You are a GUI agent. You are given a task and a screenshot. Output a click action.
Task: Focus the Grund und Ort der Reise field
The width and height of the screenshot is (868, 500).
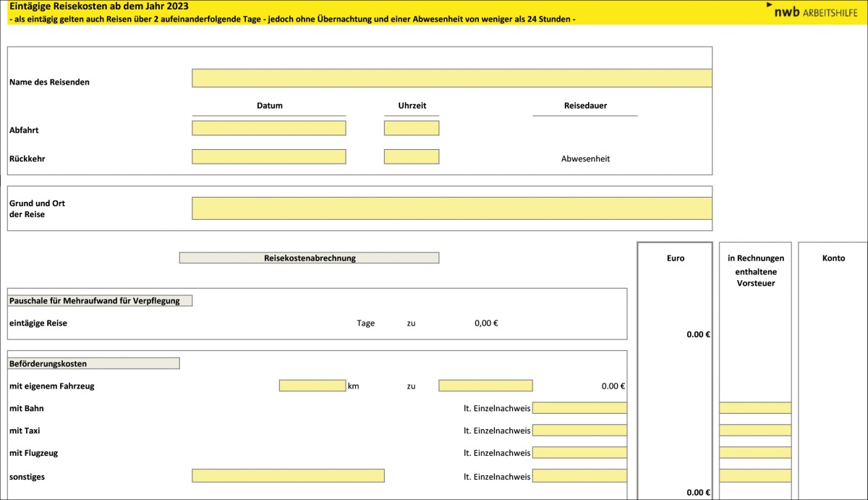pyautogui.click(x=451, y=208)
